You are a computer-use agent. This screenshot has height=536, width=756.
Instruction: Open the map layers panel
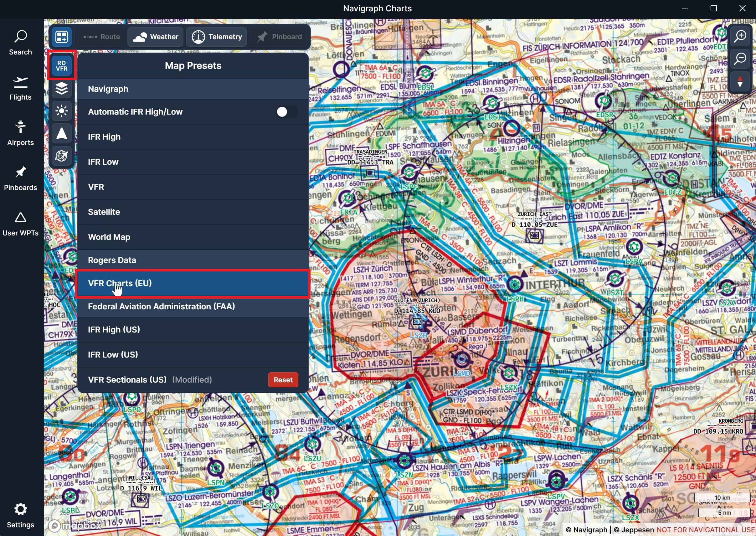point(61,89)
